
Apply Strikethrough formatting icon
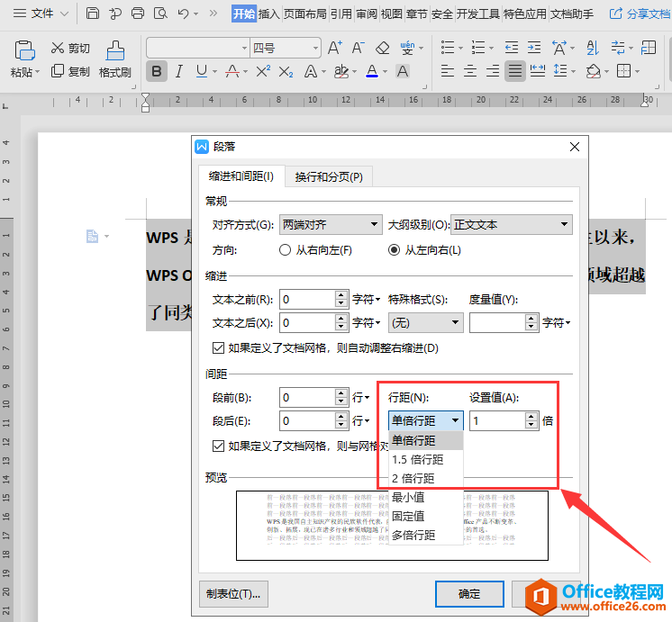[232, 71]
